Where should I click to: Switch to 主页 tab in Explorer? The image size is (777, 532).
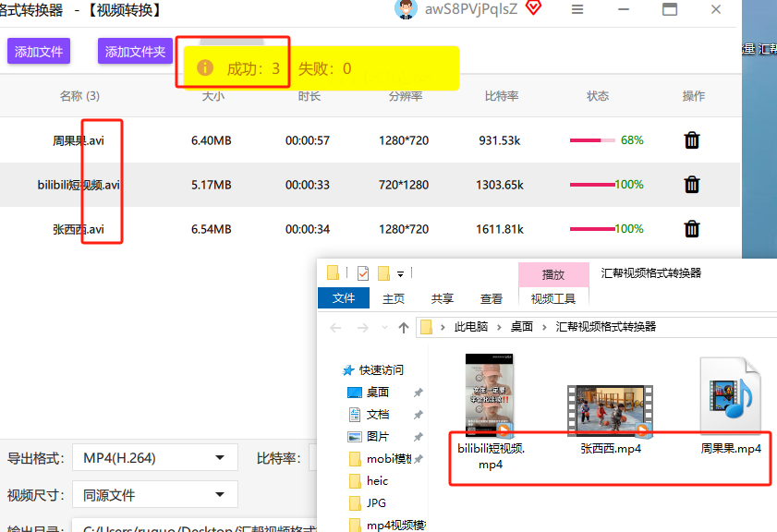(x=394, y=298)
